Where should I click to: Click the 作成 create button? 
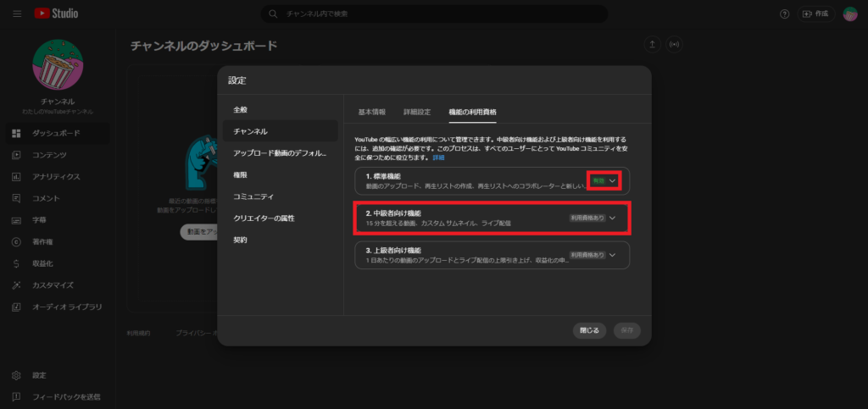[815, 14]
